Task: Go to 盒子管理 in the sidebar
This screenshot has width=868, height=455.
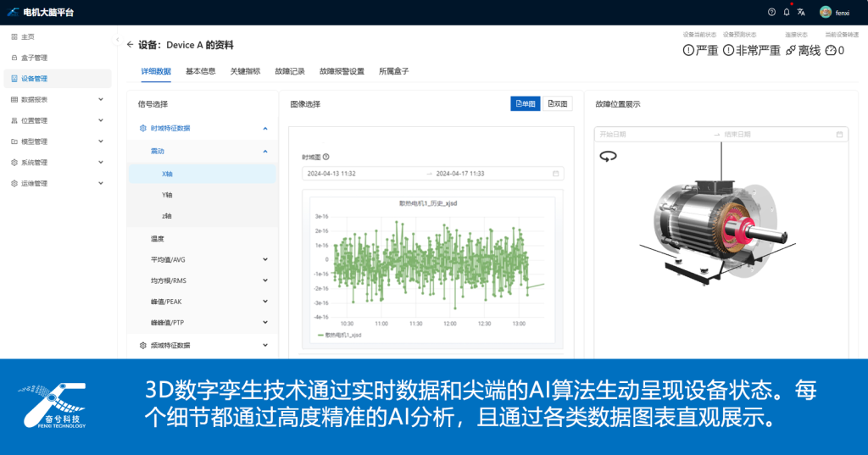Action: coord(34,58)
